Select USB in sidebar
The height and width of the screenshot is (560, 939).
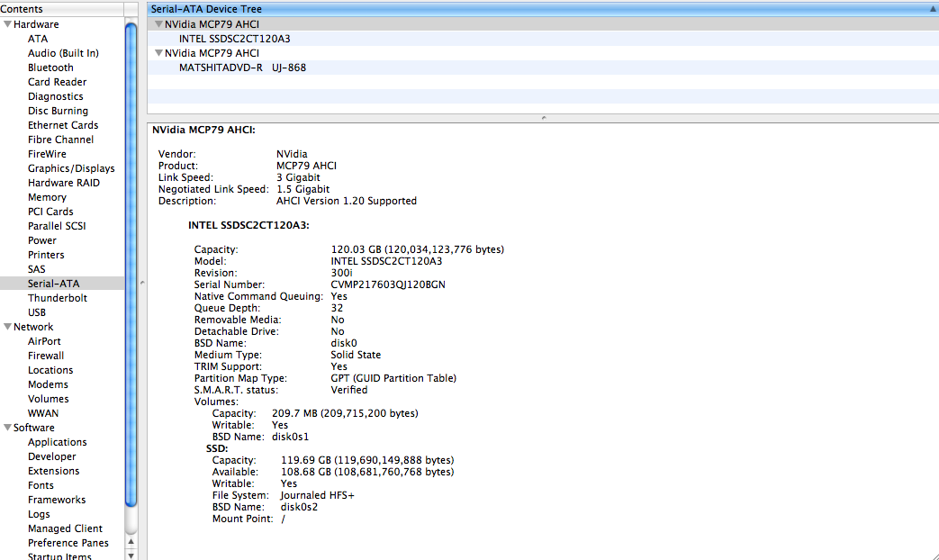click(x=37, y=312)
